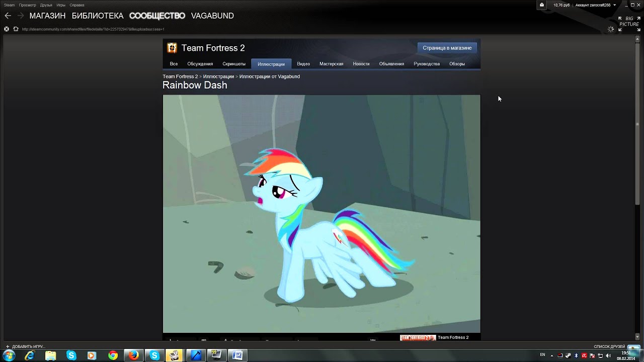Open the volume speaker tray icon
The height and width of the screenshot is (362, 644).
608,355
